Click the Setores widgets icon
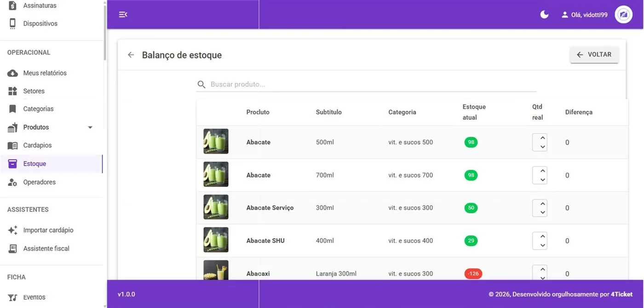This screenshot has width=644, height=308. 13,91
